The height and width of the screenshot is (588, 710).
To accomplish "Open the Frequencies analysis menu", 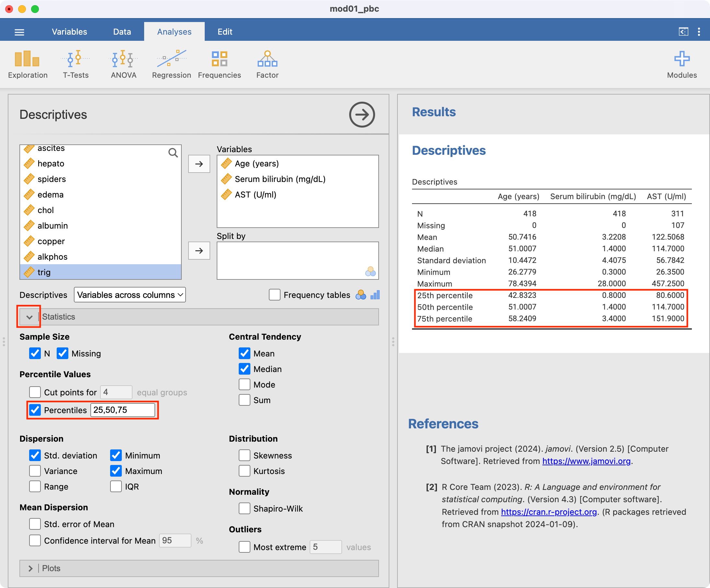I will click(x=219, y=64).
